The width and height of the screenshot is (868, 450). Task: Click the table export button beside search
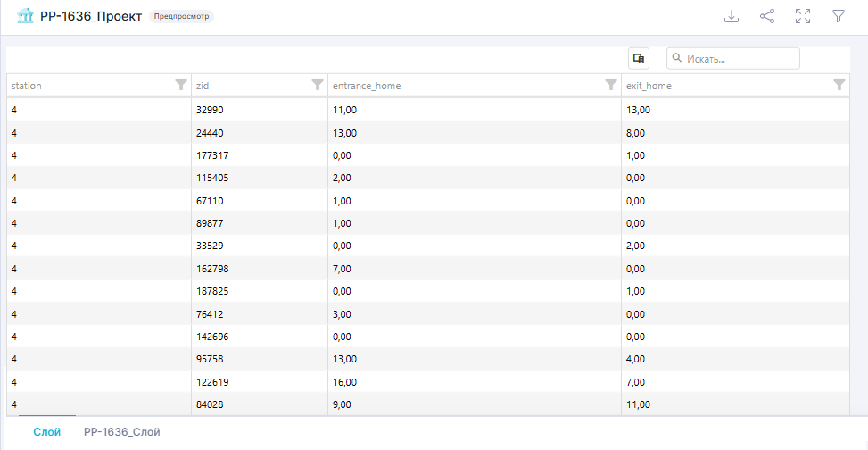click(x=638, y=58)
